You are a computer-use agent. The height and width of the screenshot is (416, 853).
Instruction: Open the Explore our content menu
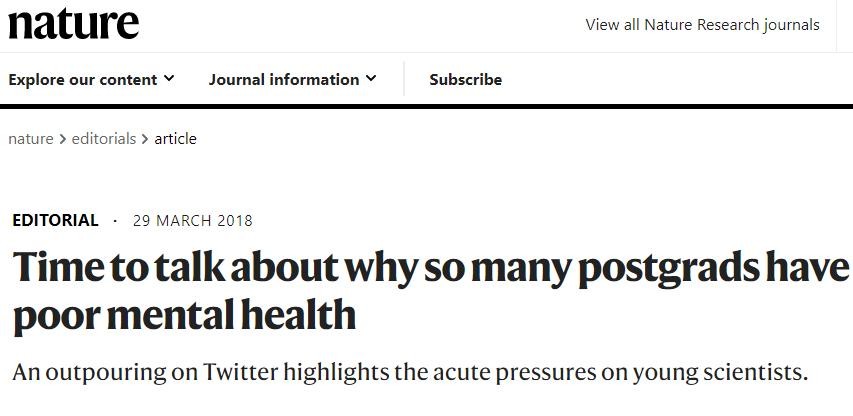click(x=83, y=80)
